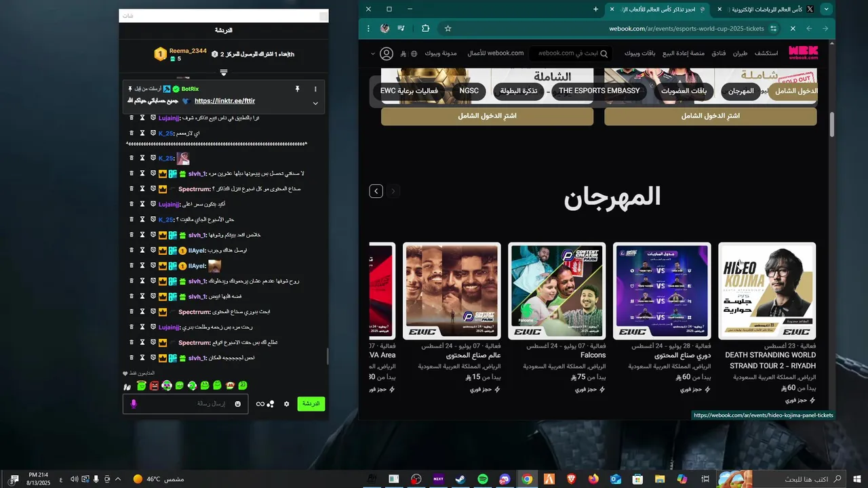The height and width of the screenshot is (488, 868).
Task: Click right اشتر الدخول الشامل gold button
Action: [x=711, y=116]
